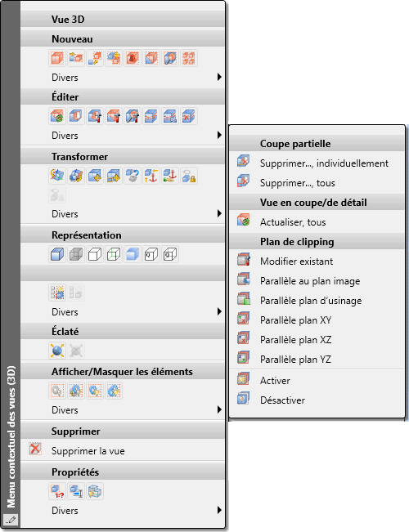Click the four small red cubes icon under Nouveau
409x532 pixels.
pos(189,58)
